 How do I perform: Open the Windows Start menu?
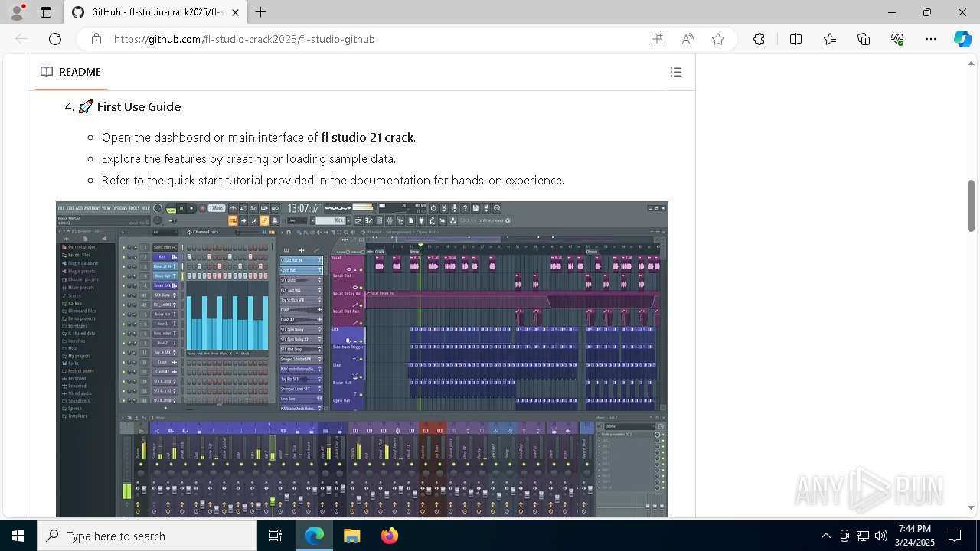(x=18, y=536)
